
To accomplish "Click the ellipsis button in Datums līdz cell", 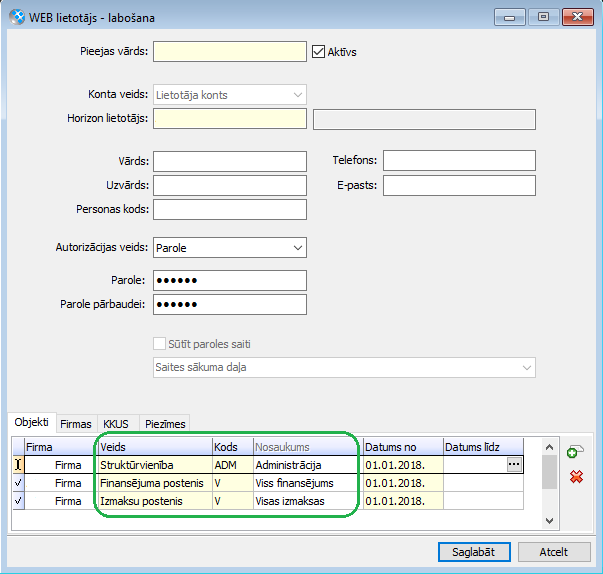I will pyautogui.click(x=514, y=464).
